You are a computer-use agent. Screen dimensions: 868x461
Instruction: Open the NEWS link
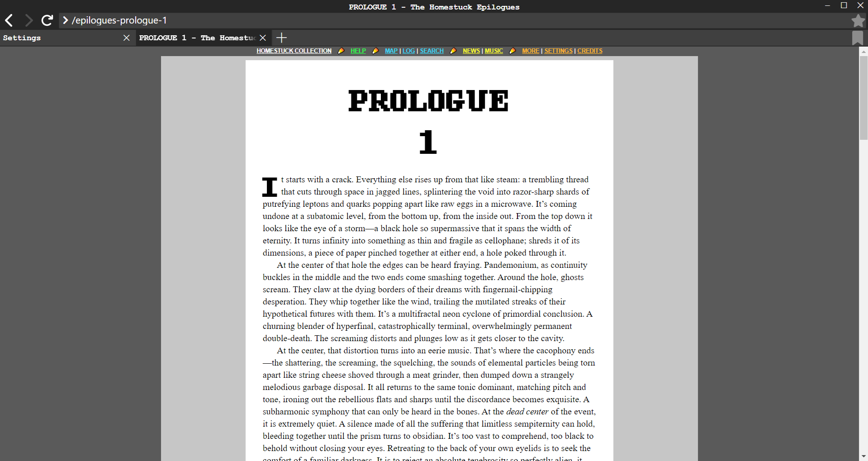pos(471,51)
